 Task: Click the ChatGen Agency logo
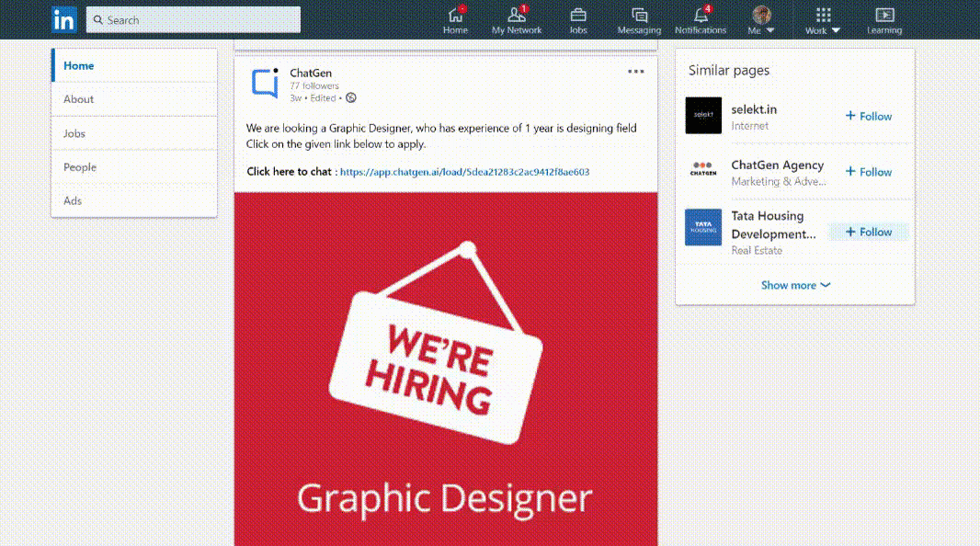coord(703,171)
